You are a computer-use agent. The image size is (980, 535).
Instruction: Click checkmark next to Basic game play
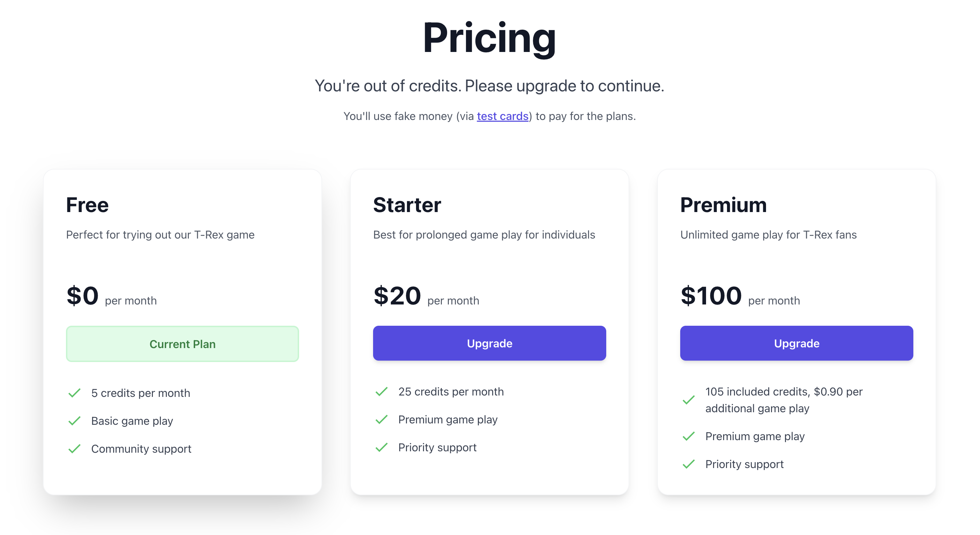pos(74,421)
